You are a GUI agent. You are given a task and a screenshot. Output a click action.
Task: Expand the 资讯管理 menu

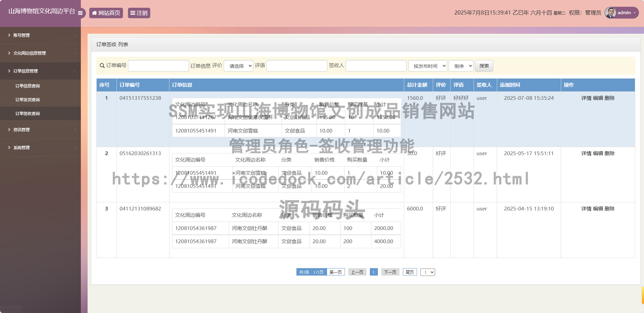tap(40, 130)
